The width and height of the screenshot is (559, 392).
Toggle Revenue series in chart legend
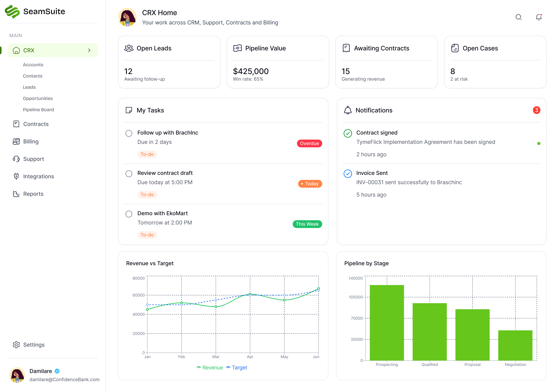[x=210, y=367]
